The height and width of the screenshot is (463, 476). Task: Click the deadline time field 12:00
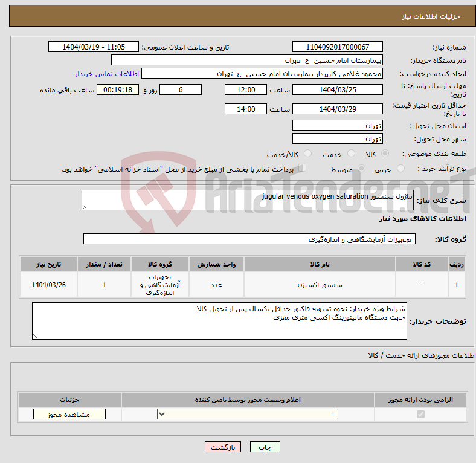[246, 89]
